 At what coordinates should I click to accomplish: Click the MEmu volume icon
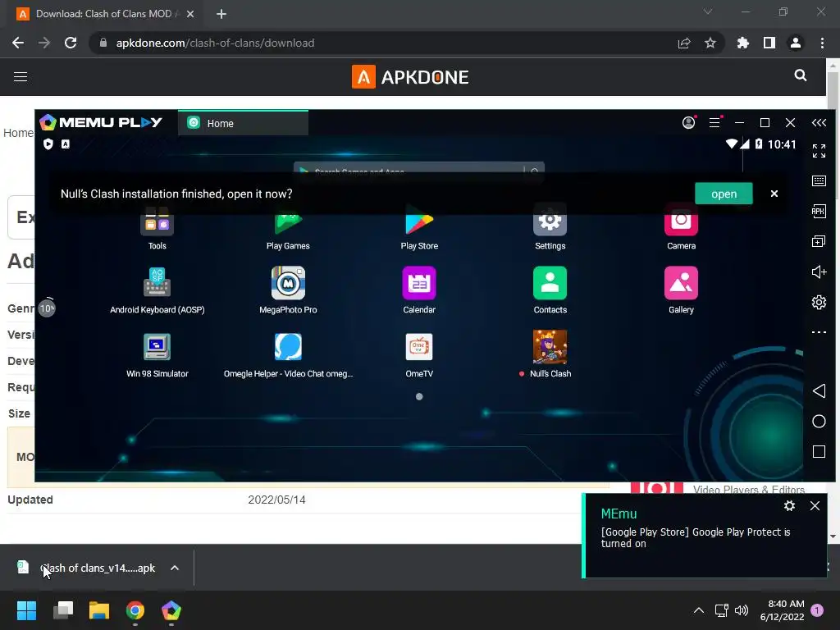[819, 272]
